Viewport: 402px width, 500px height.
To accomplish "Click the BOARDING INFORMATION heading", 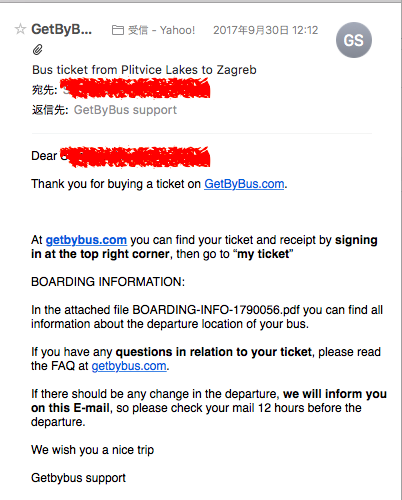I will 108,282.
